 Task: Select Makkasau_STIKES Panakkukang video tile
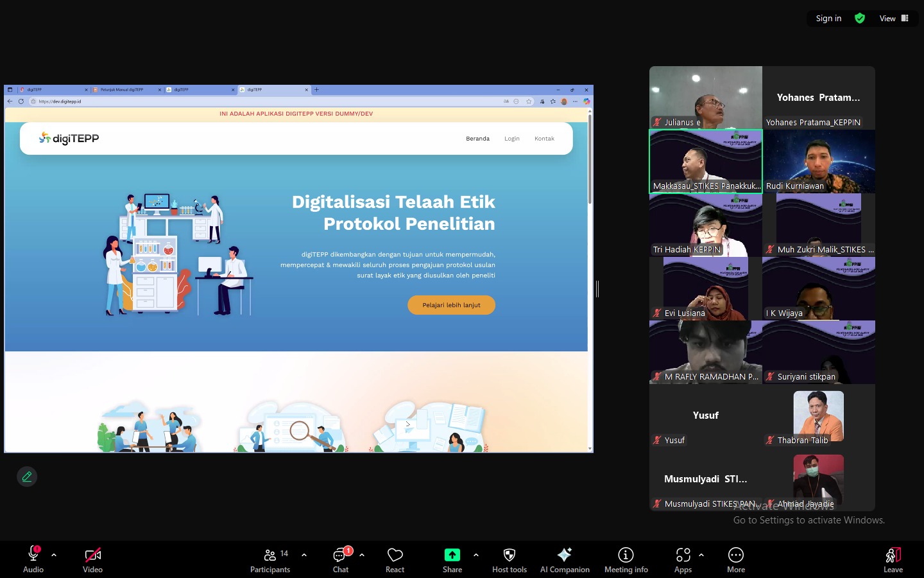click(706, 161)
